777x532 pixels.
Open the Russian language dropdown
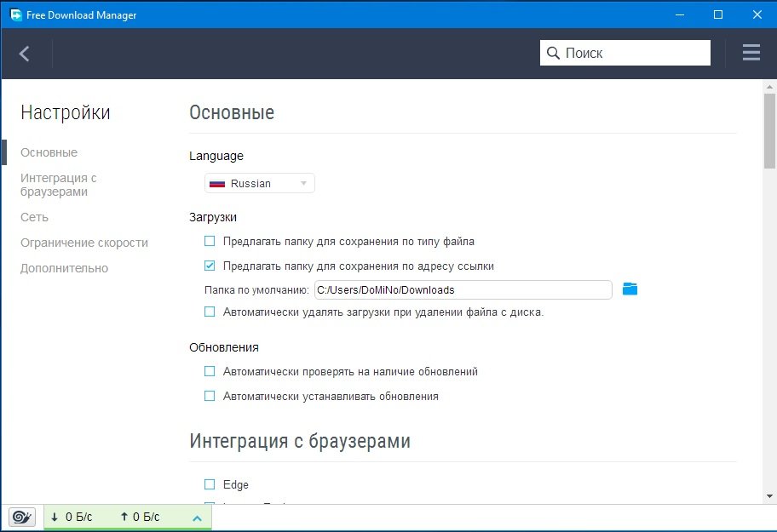coord(260,183)
